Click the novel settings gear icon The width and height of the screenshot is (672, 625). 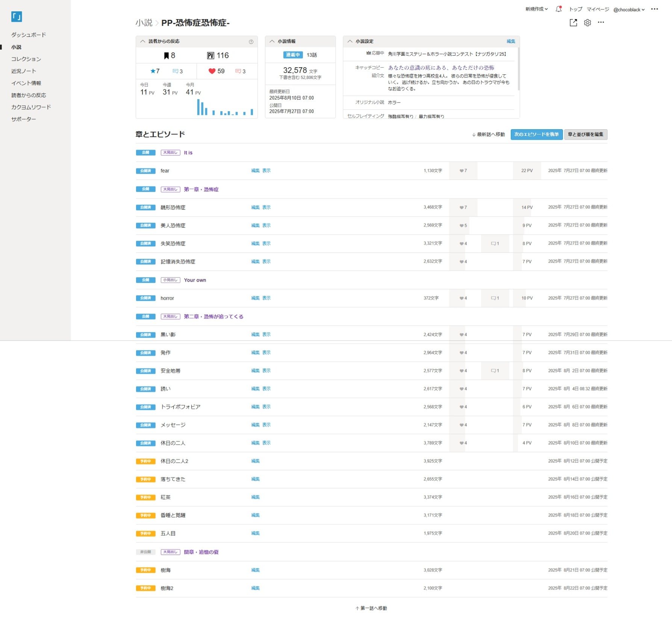pos(587,23)
